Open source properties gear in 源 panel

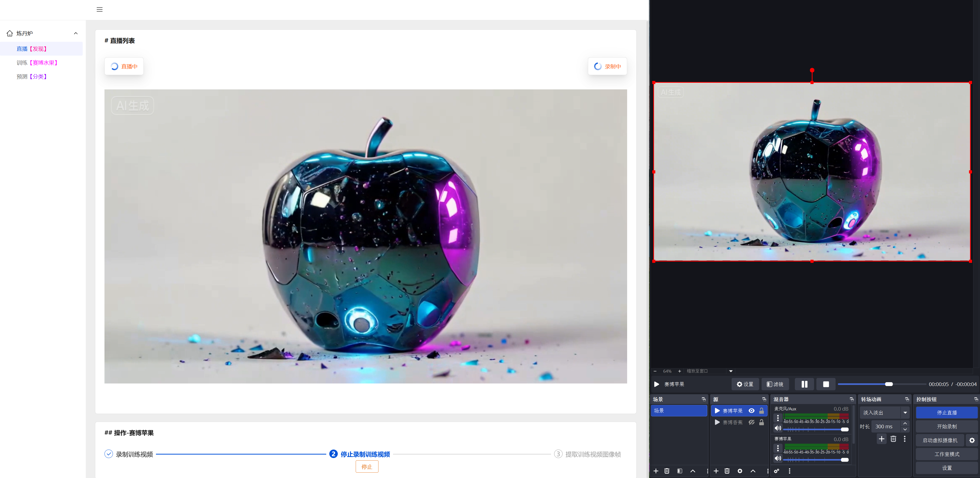pos(740,471)
